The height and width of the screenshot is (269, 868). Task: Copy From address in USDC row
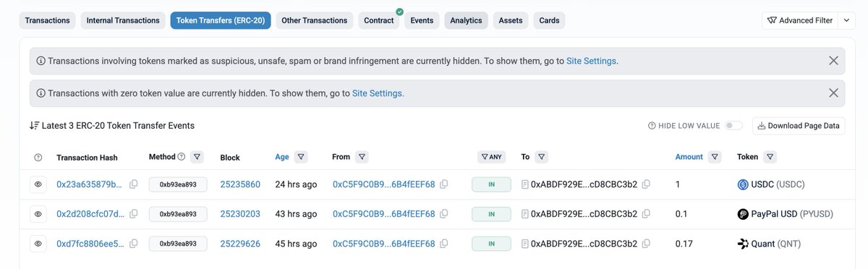[443, 184]
